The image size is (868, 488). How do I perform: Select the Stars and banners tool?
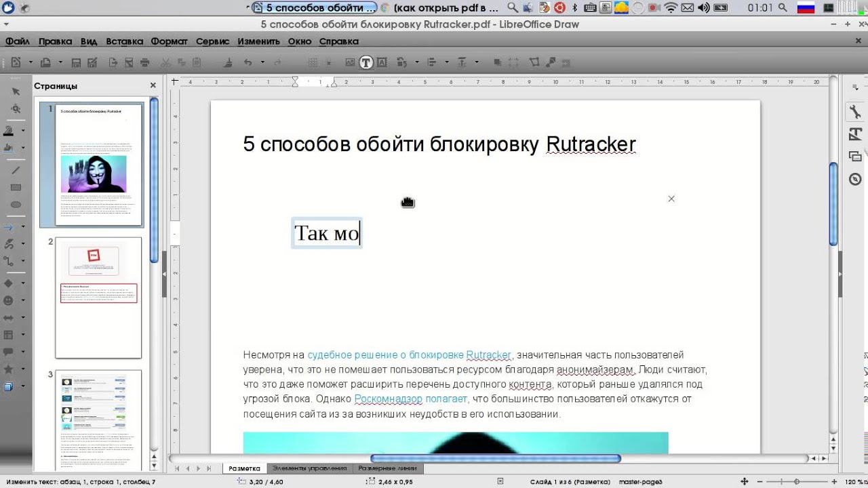tap(9, 369)
